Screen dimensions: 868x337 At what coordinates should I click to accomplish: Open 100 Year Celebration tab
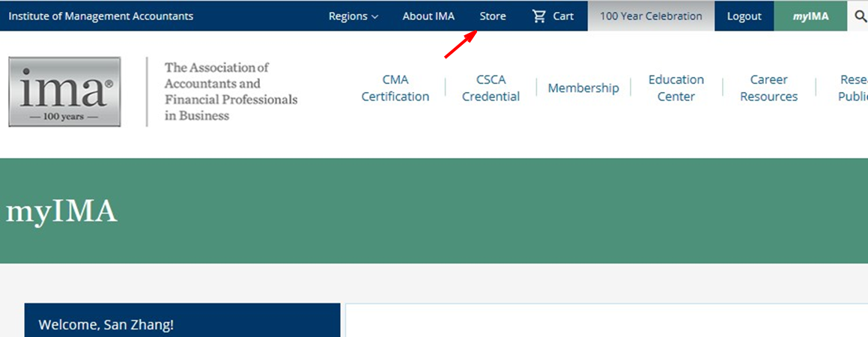[651, 16]
